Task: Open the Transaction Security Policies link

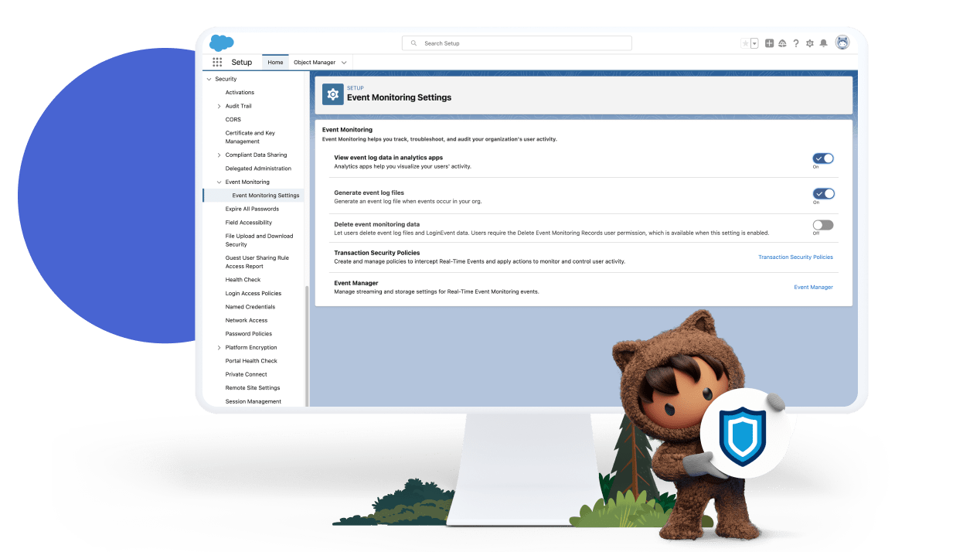Action: coord(795,257)
